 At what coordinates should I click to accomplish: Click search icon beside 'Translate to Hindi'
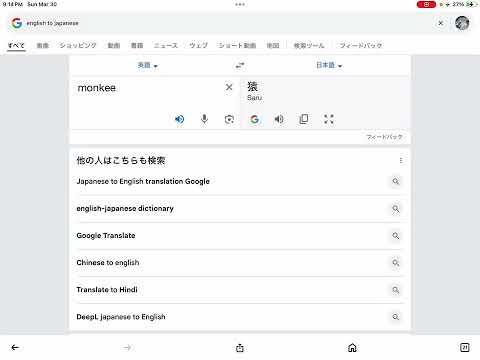396,290
